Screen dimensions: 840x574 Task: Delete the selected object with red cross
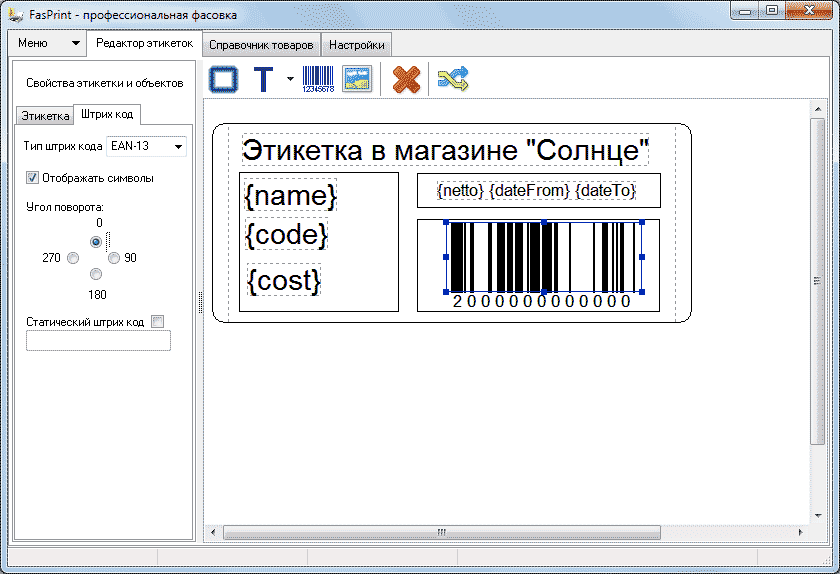pos(406,79)
